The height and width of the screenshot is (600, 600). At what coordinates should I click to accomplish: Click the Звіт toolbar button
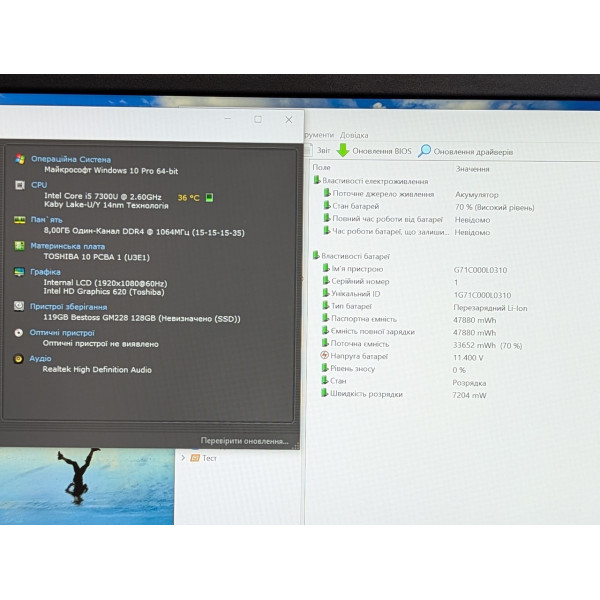[x=318, y=150]
